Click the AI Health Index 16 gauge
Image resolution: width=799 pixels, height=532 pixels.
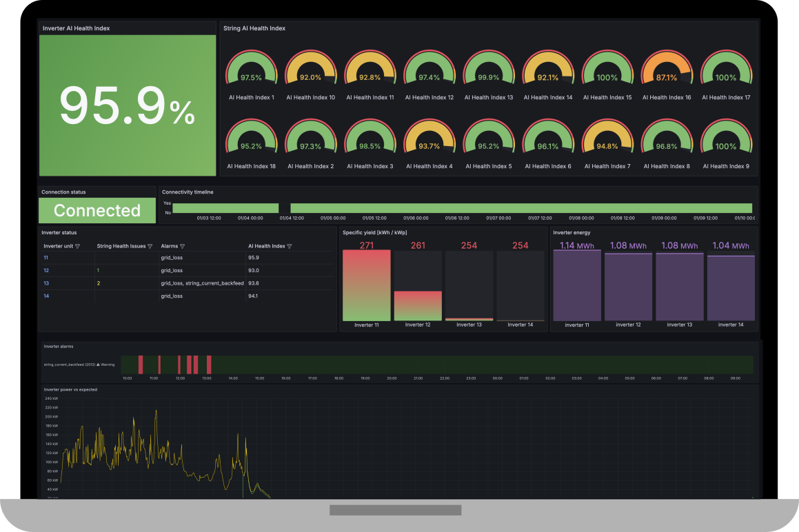(x=667, y=72)
